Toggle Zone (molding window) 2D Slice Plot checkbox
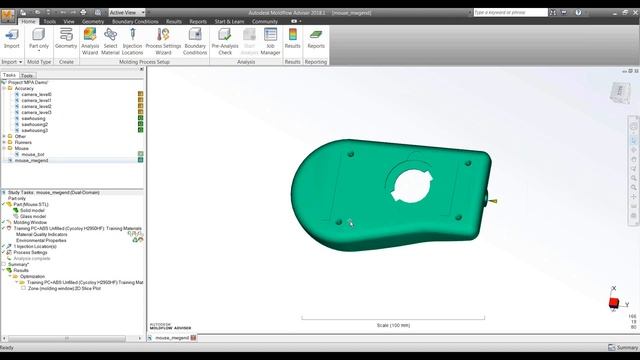The image size is (640, 360). [23, 288]
